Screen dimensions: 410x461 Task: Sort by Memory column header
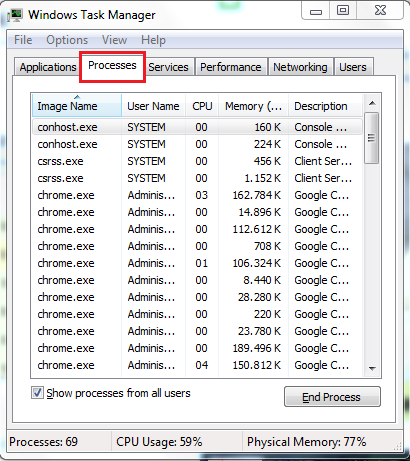pos(253,106)
